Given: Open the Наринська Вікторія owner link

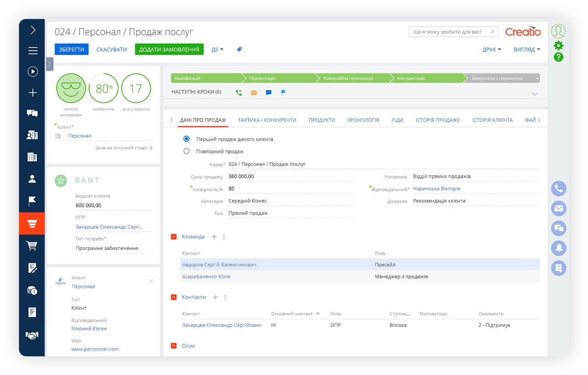Looking at the screenshot, I should tap(436, 188).
